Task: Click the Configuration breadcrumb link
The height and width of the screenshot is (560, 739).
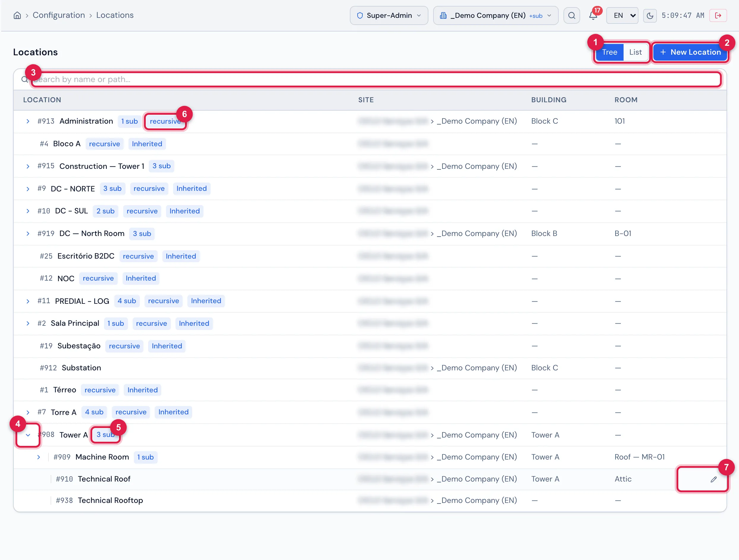Action: [59, 15]
